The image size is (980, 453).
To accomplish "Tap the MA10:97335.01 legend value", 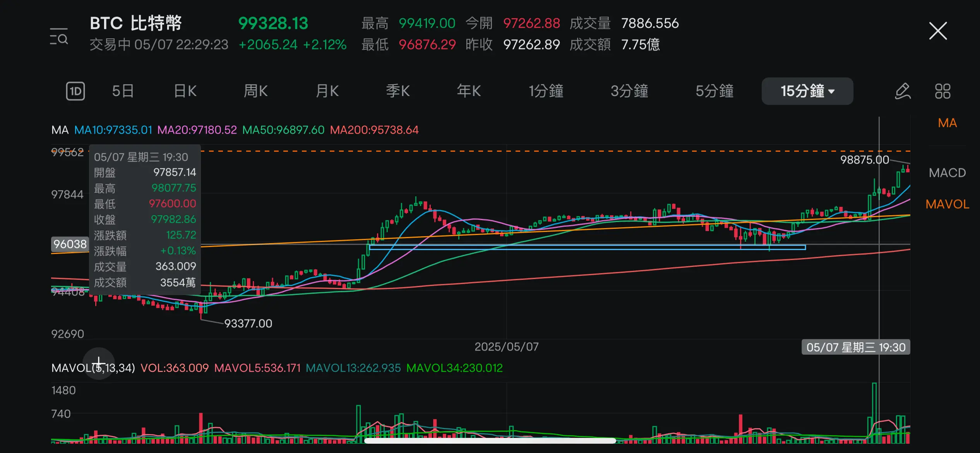I will tap(113, 130).
